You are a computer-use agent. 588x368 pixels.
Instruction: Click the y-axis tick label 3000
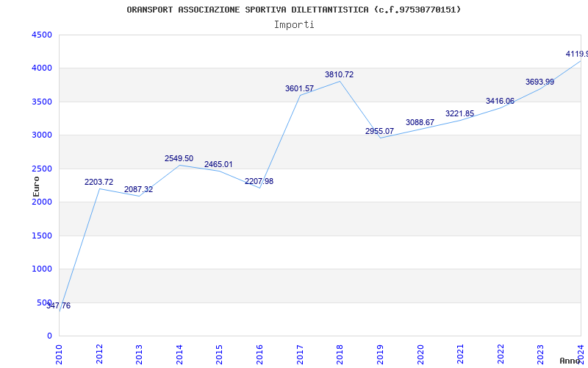42,135
